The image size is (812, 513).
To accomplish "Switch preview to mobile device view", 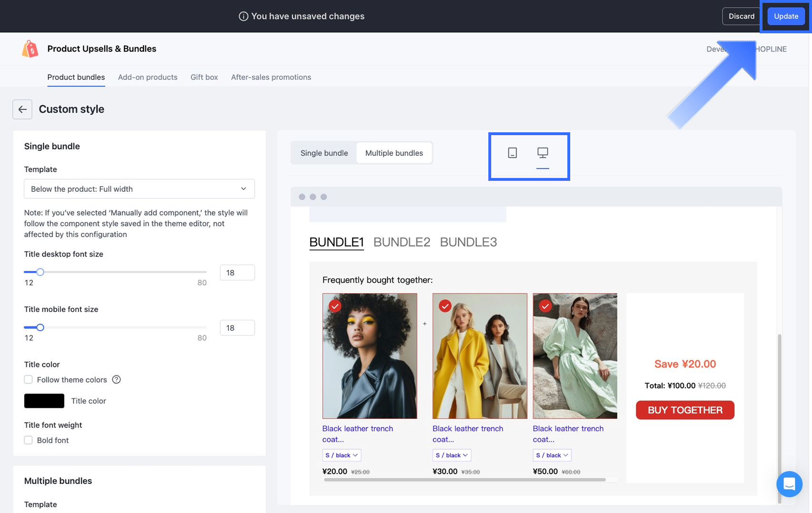I will 512,153.
